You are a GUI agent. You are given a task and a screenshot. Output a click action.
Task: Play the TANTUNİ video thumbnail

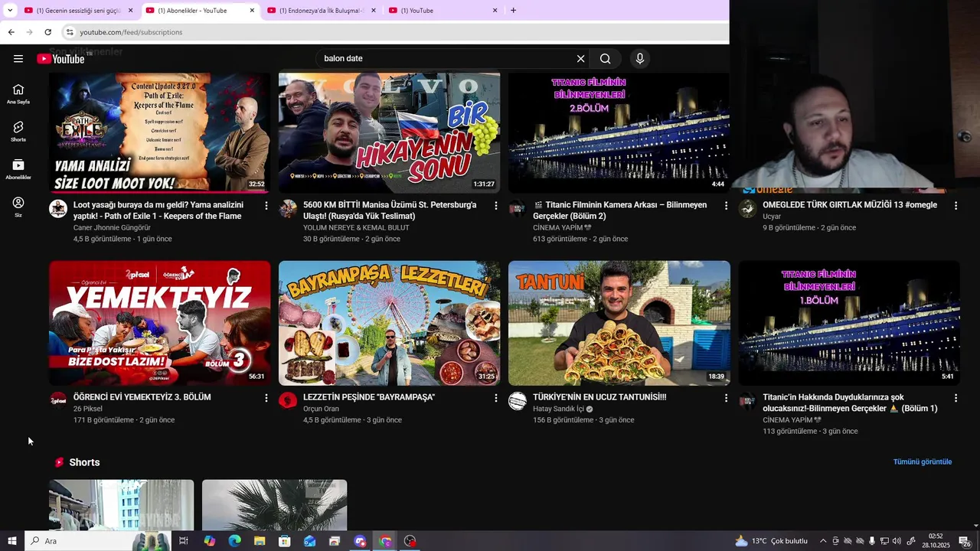619,323
